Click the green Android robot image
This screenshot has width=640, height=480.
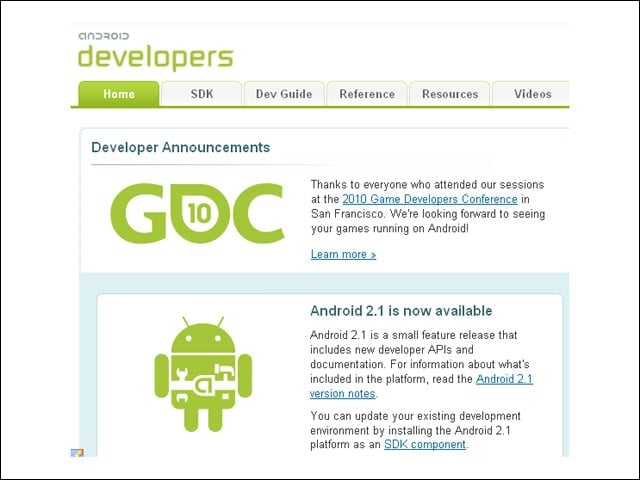tap(203, 373)
